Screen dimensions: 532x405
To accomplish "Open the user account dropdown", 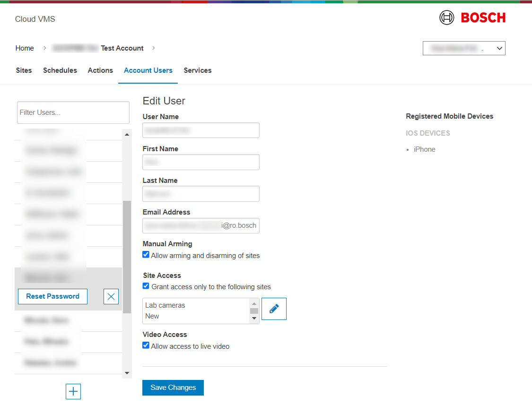I will (463, 48).
